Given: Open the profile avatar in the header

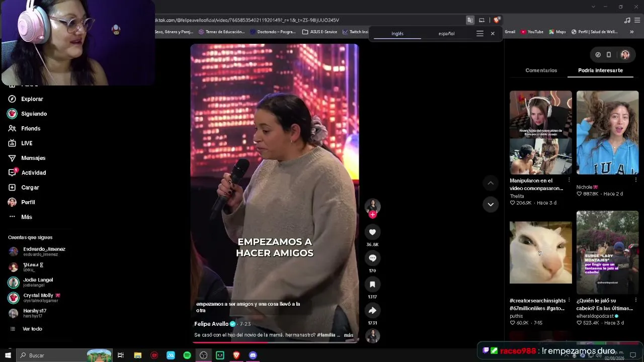Looking at the screenshot, I should point(625,55).
